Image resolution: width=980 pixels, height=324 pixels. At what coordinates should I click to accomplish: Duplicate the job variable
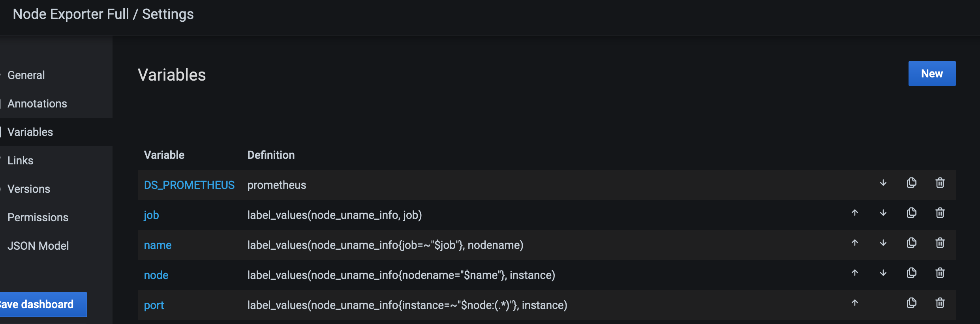click(911, 213)
